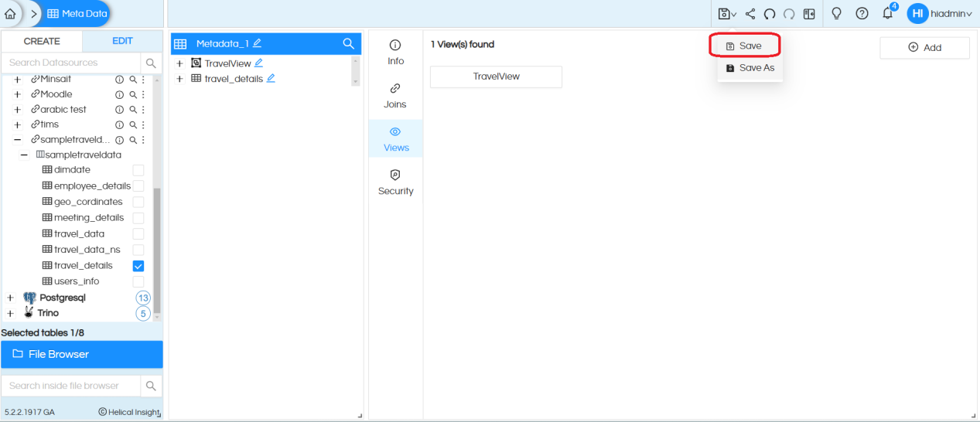
Task: Click the Trino count badge 5
Action: tap(143, 313)
